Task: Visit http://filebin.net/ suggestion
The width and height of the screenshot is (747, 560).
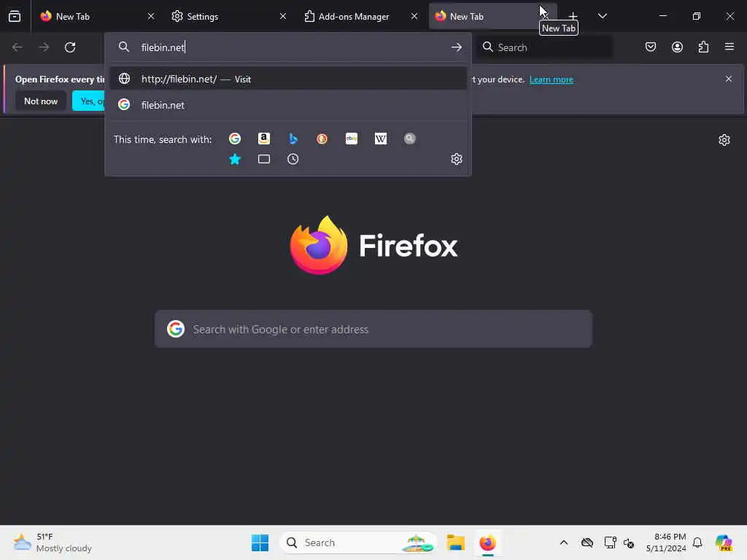Action: tap(287, 79)
